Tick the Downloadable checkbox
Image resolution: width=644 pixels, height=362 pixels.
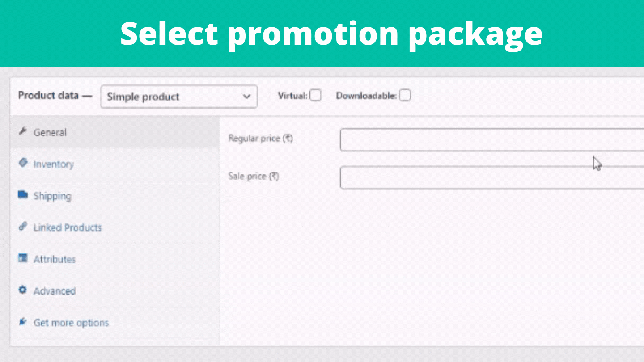pos(405,95)
